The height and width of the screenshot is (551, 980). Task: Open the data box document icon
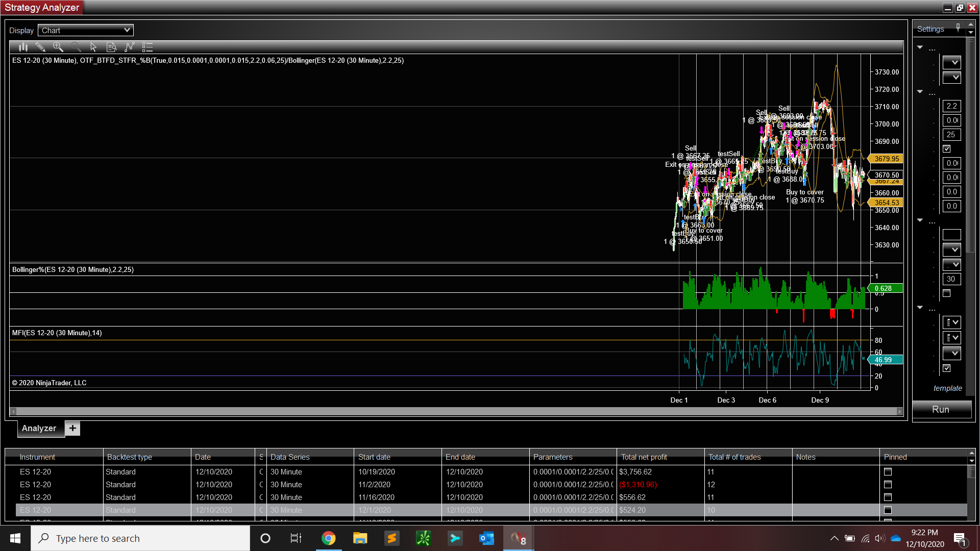point(111,47)
